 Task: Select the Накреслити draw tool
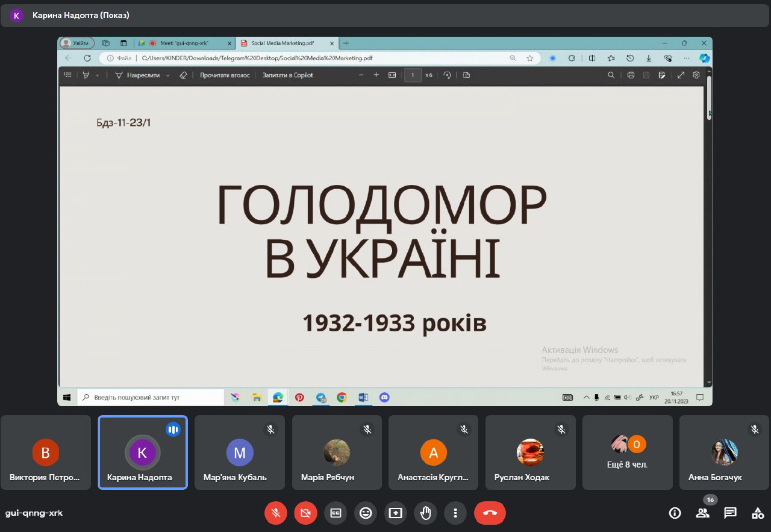pos(137,75)
